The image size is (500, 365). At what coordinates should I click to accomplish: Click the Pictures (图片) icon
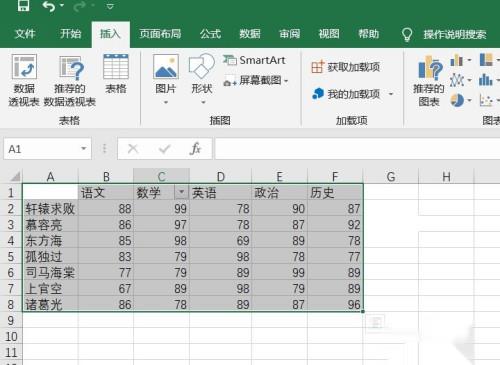click(166, 78)
